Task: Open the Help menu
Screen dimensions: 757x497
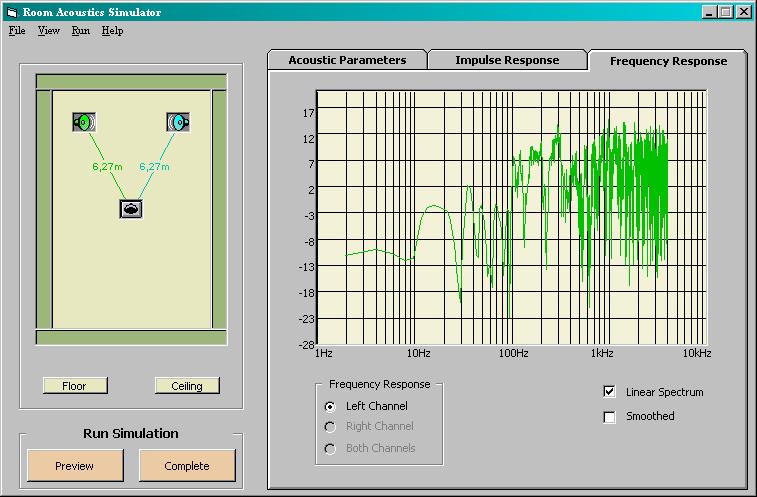Action: click(x=112, y=31)
